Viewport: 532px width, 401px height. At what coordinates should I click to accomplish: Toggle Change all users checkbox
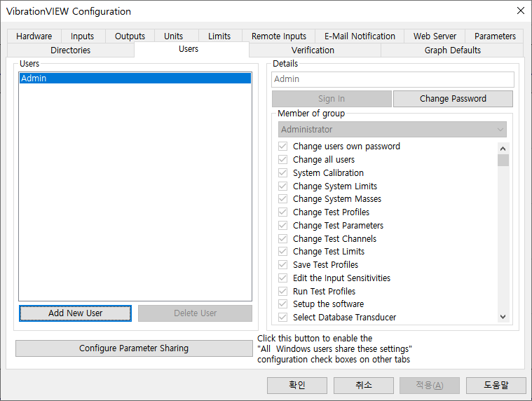tap(282, 159)
